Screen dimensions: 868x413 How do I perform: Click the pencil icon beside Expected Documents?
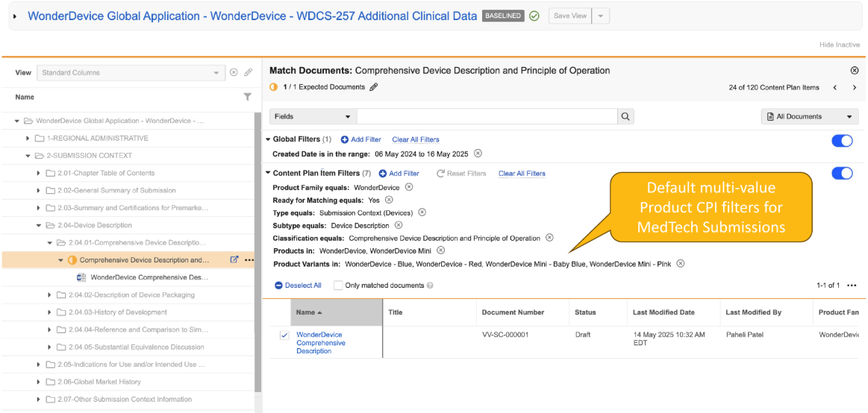click(374, 87)
